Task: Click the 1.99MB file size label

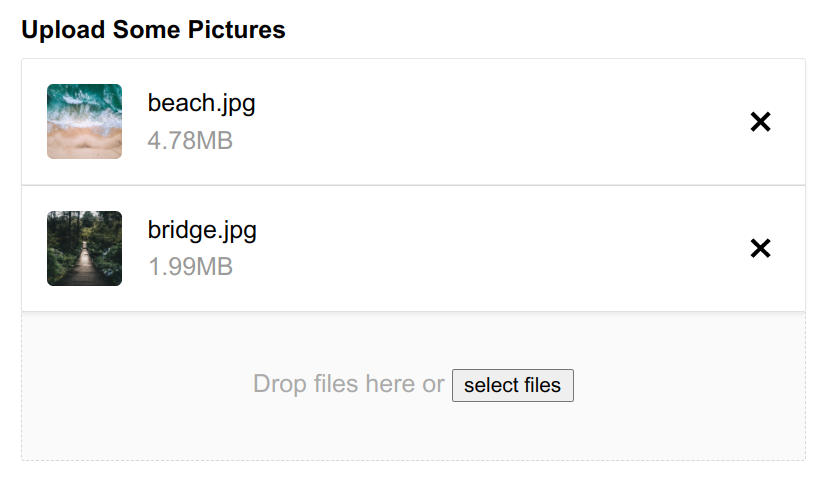Action: coord(190,267)
